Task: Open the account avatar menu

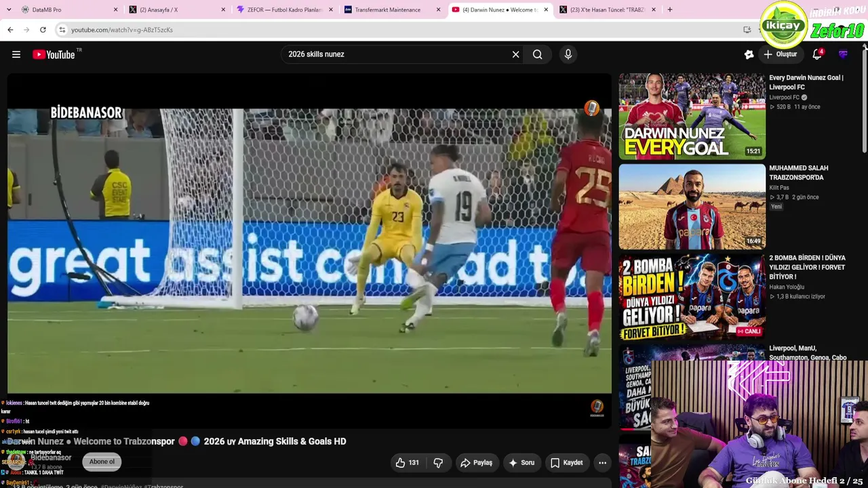Action: coord(844,54)
